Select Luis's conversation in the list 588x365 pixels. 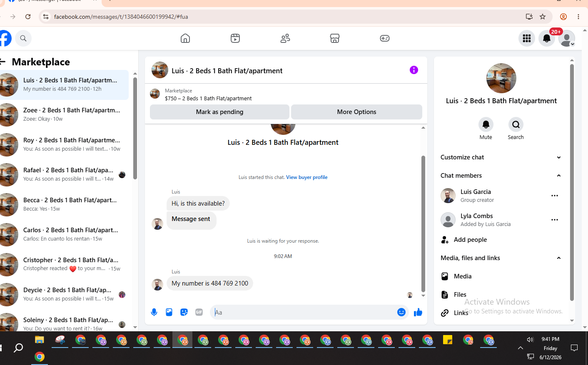[x=64, y=85]
